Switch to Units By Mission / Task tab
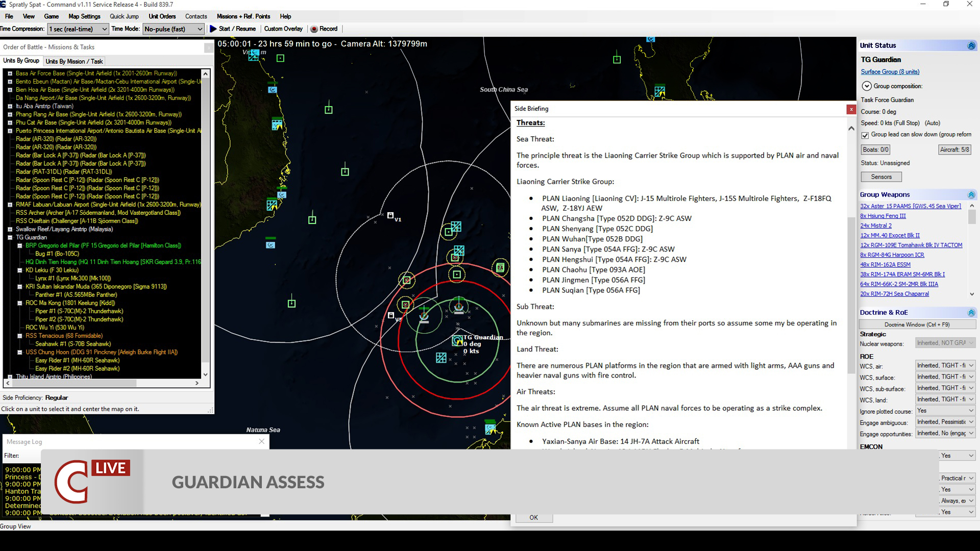 (x=75, y=61)
